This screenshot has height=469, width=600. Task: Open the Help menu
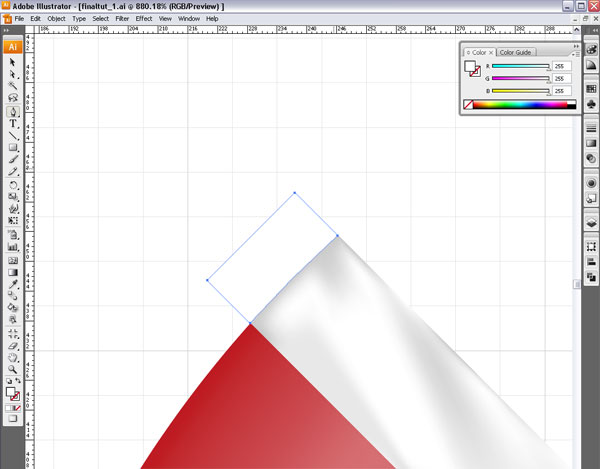(212, 18)
